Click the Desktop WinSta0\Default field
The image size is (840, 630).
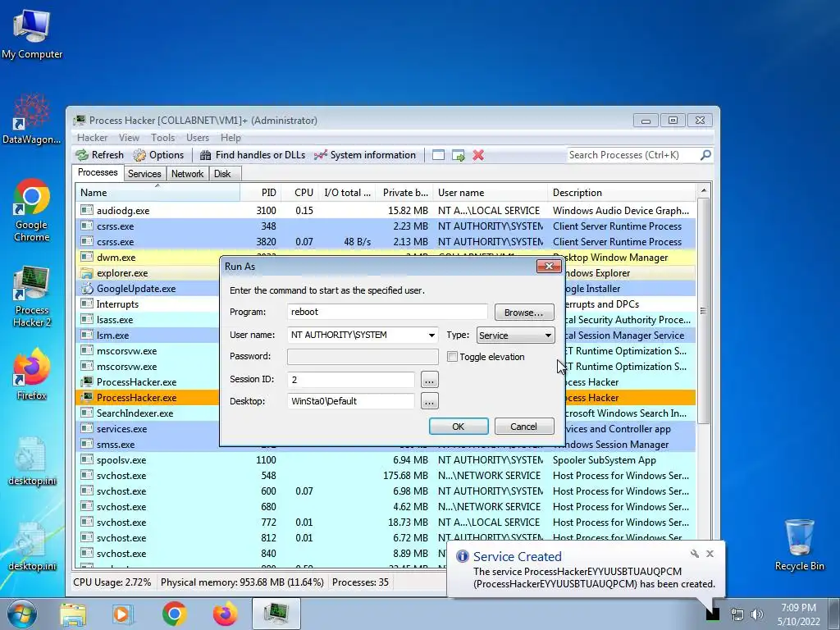click(x=351, y=401)
